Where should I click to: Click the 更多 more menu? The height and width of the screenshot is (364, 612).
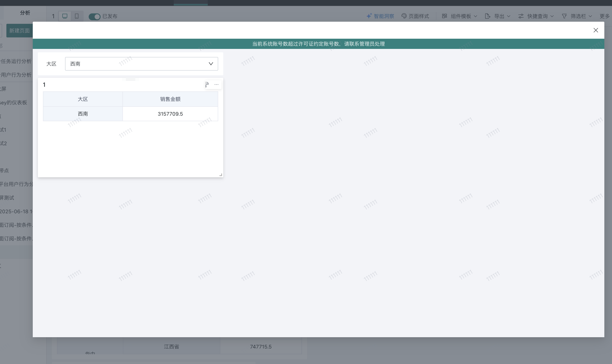tap(604, 16)
